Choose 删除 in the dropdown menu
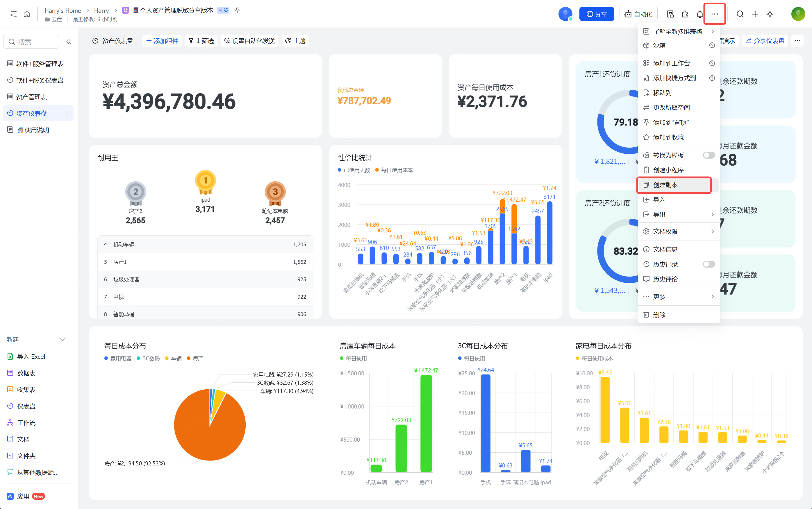This screenshot has height=509, width=812. pos(659,315)
